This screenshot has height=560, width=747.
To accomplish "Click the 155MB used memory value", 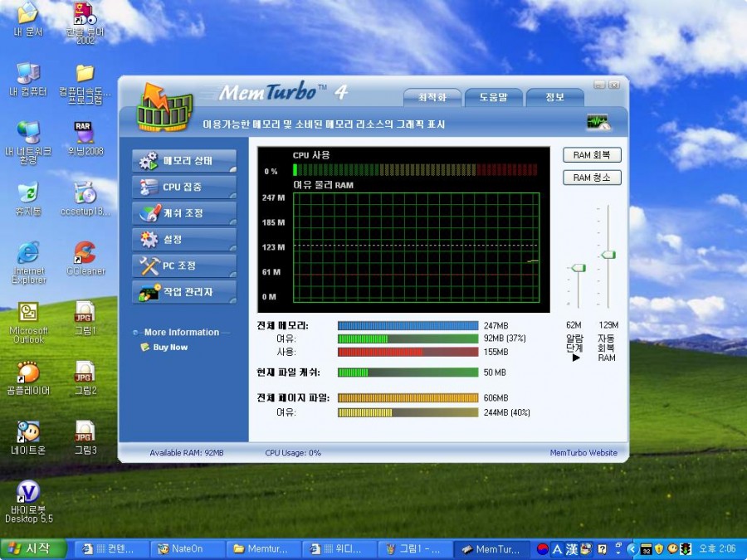I will click(x=496, y=352).
